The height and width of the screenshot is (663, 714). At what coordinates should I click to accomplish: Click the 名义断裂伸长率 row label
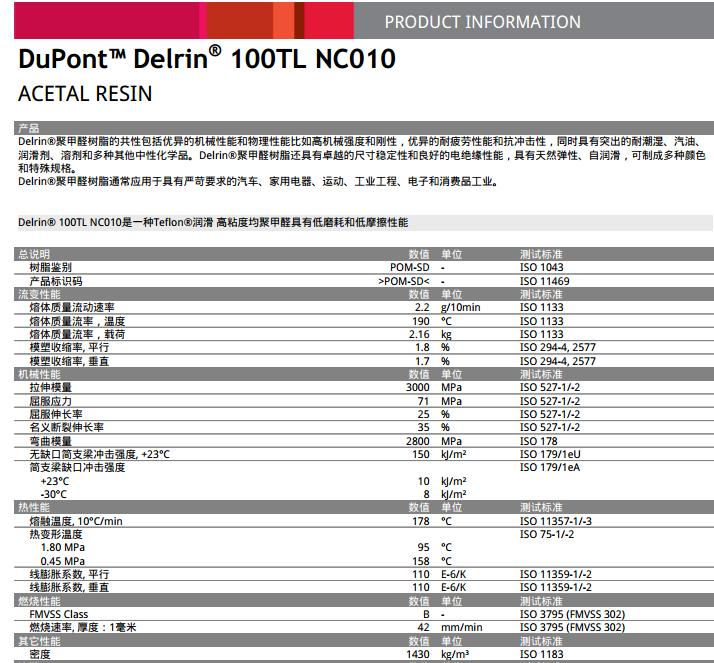pyautogui.click(x=66, y=428)
